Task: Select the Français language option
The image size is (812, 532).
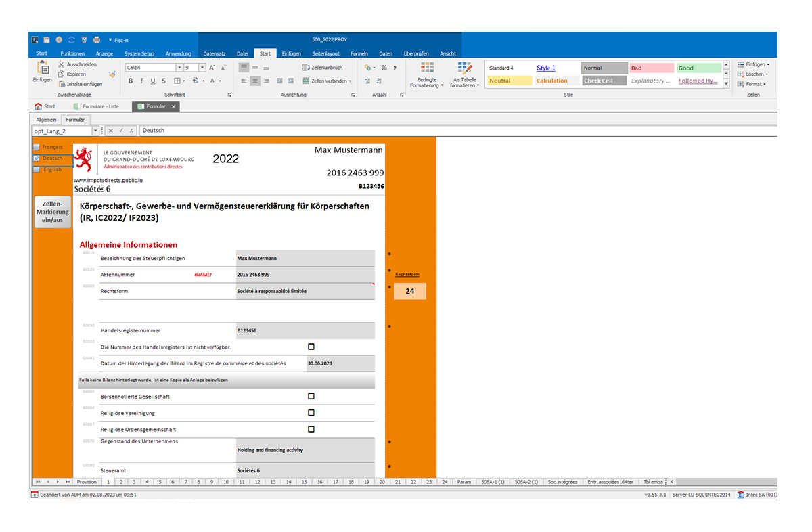Action: pos(48,147)
